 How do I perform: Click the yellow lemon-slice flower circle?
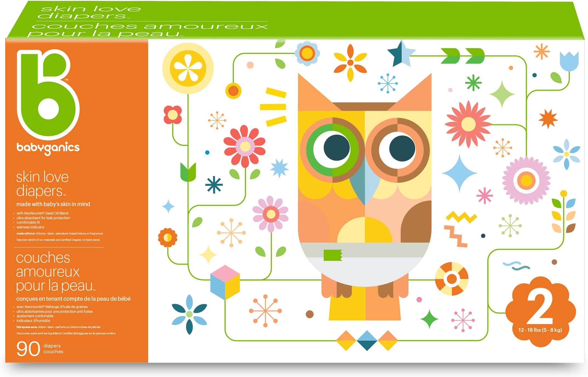[x=188, y=68]
